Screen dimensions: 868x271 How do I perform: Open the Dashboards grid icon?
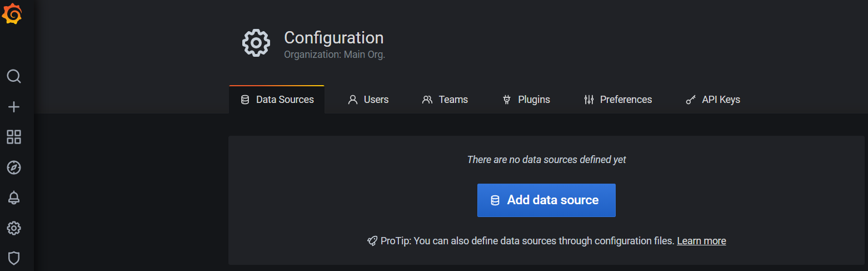14,137
